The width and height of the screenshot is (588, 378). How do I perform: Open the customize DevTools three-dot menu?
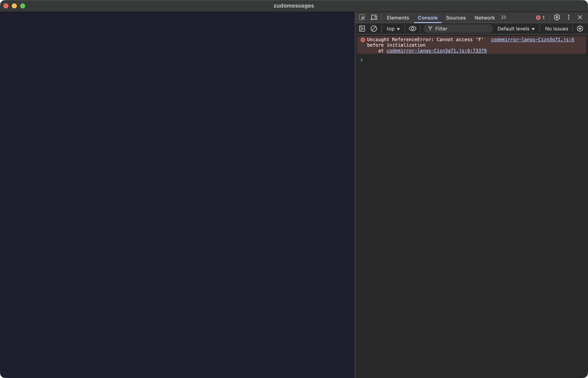click(568, 17)
